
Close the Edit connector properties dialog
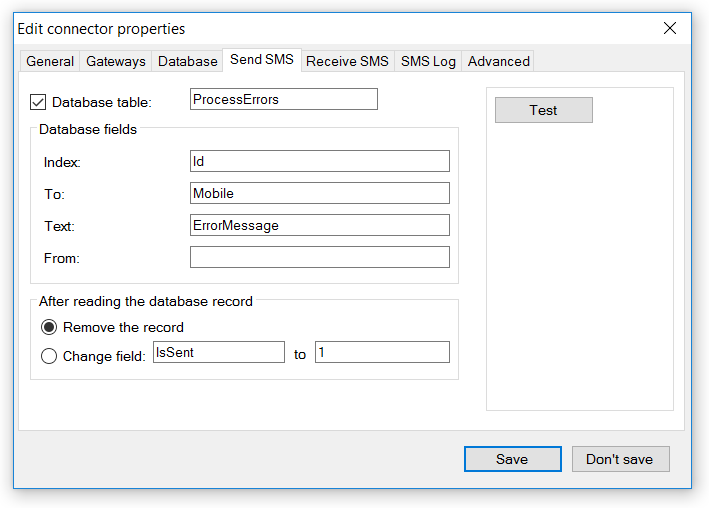tap(670, 28)
